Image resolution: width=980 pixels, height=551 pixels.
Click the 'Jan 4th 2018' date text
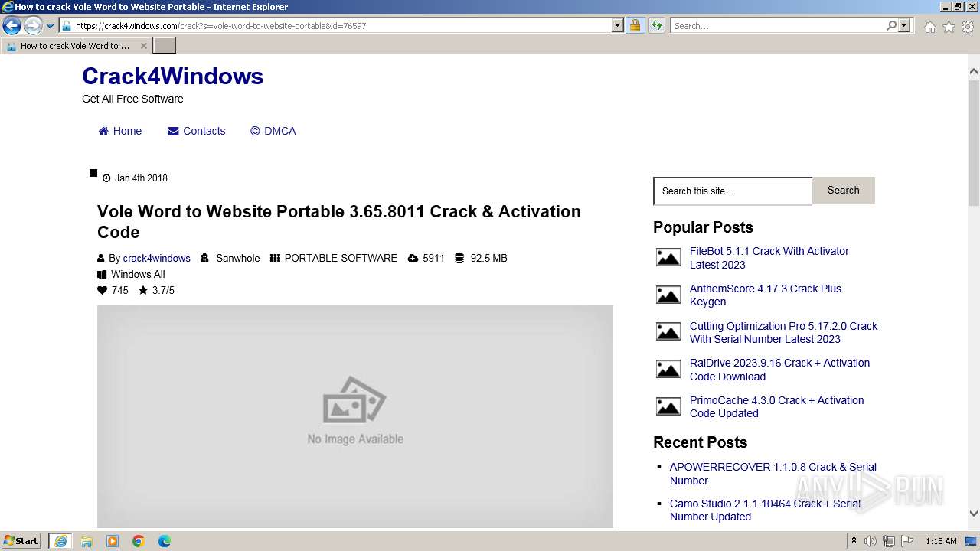141,178
